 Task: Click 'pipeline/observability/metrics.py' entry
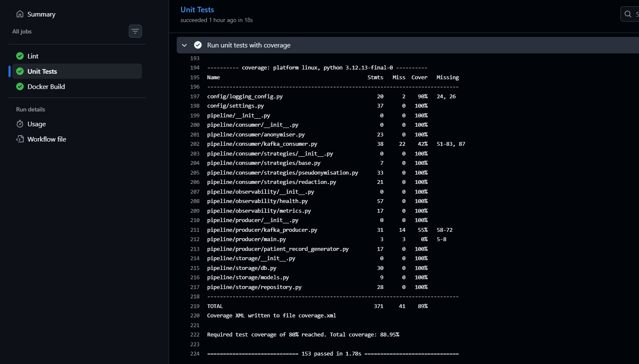click(x=259, y=211)
